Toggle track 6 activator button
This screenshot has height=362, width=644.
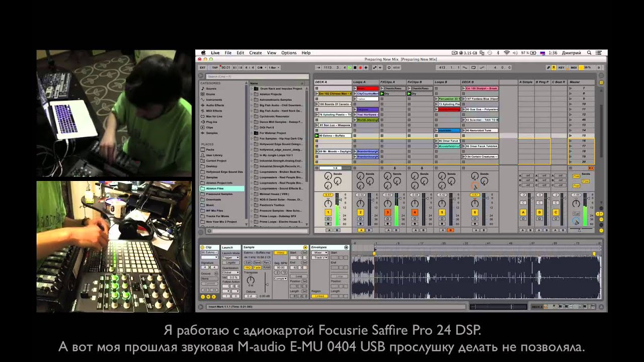[475, 212]
